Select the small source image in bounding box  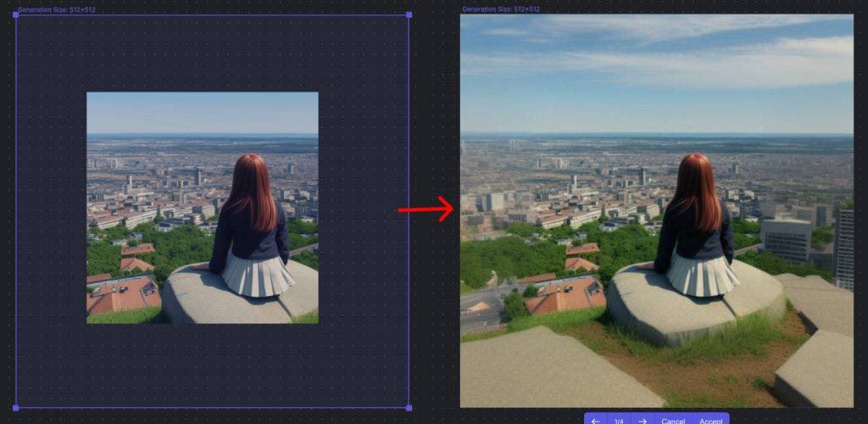coord(202,207)
